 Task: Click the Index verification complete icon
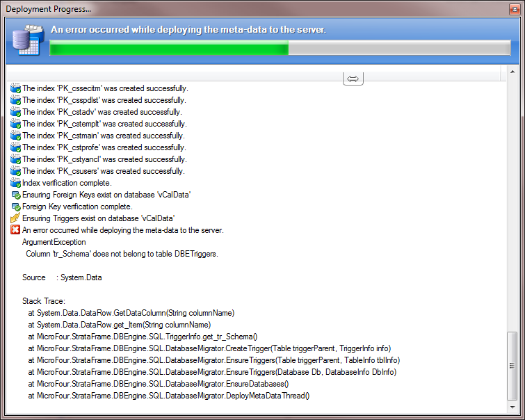[x=15, y=183]
